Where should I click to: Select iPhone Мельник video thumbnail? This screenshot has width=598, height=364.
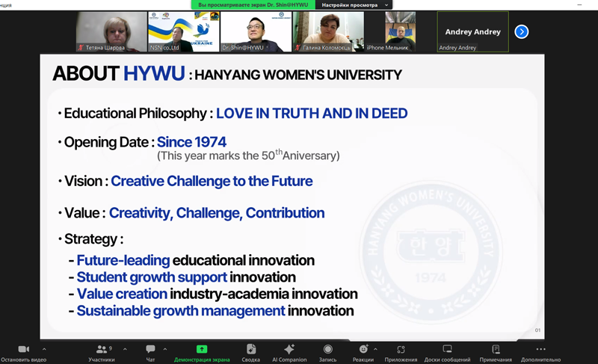point(401,31)
